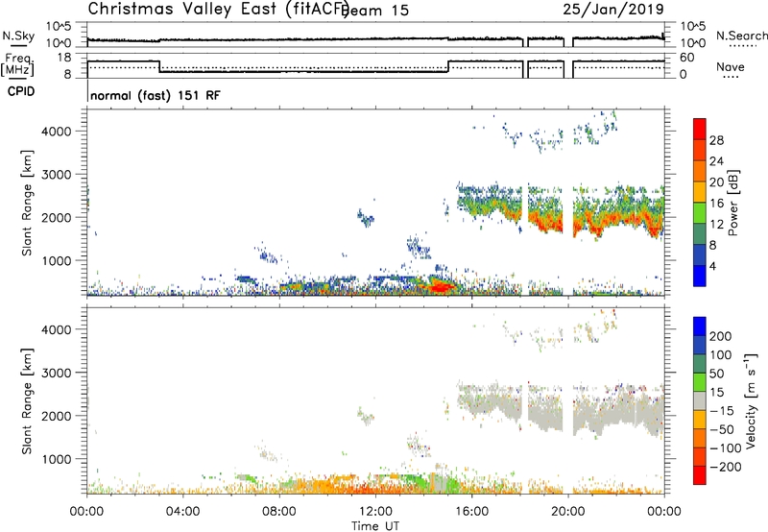Click the 'Velocity [m s-1]' color bar label

(751, 400)
